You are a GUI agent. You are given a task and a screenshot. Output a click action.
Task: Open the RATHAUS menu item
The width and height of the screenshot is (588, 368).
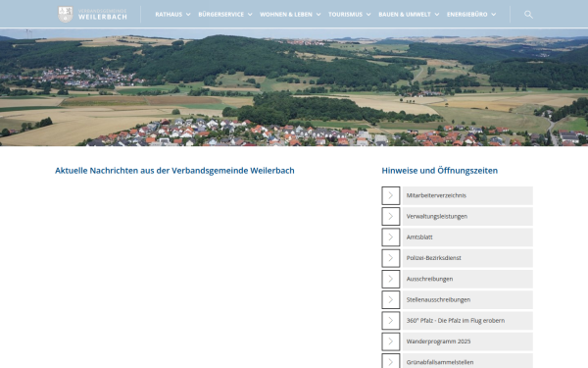[169, 15]
